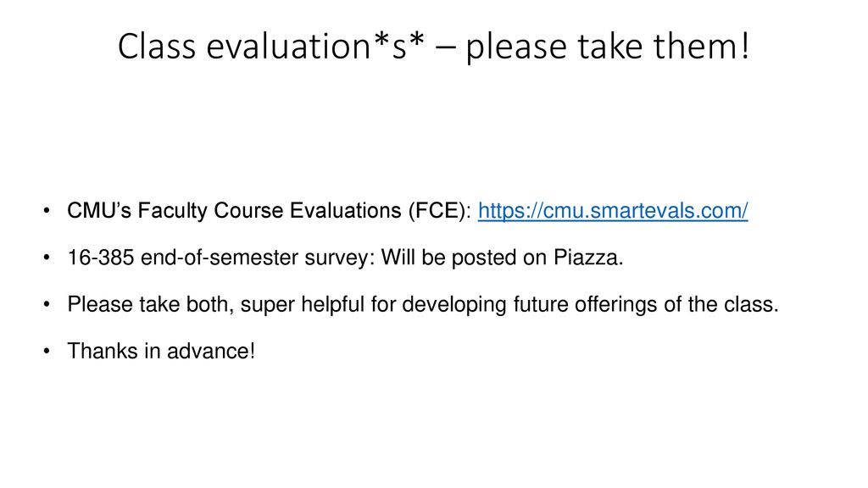Click the bullet marker before 'Thanks in advance!'
This screenshot has height=488, width=868.
click(47, 352)
